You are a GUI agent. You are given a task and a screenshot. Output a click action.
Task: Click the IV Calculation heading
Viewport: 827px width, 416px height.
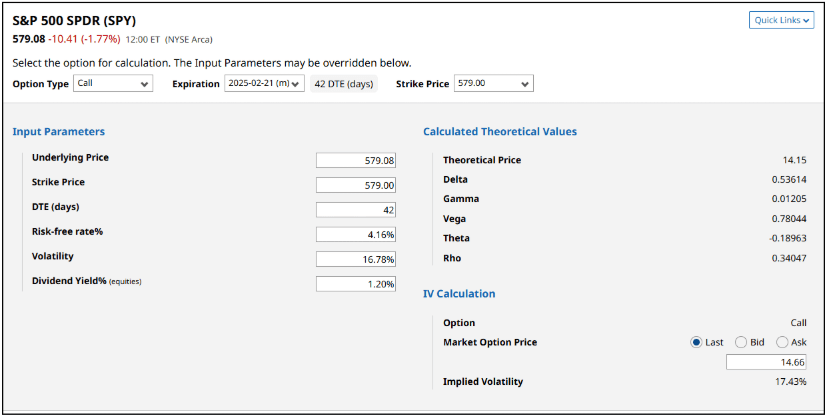pos(459,294)
